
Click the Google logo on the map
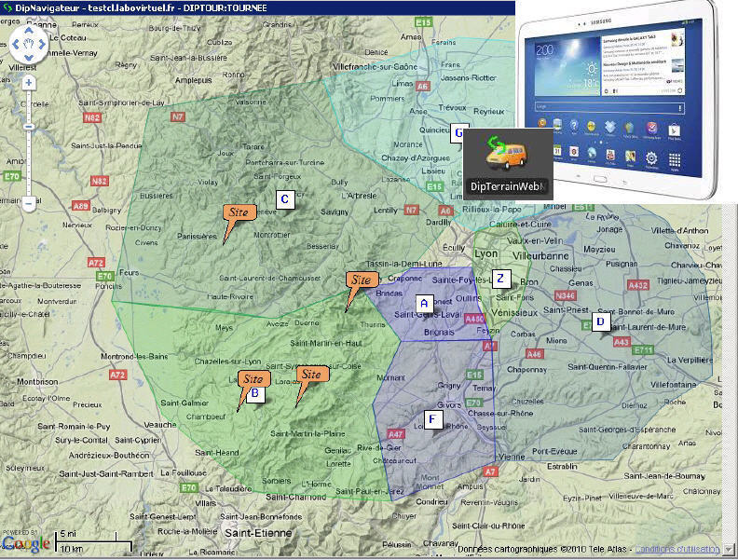click(25, 544)
